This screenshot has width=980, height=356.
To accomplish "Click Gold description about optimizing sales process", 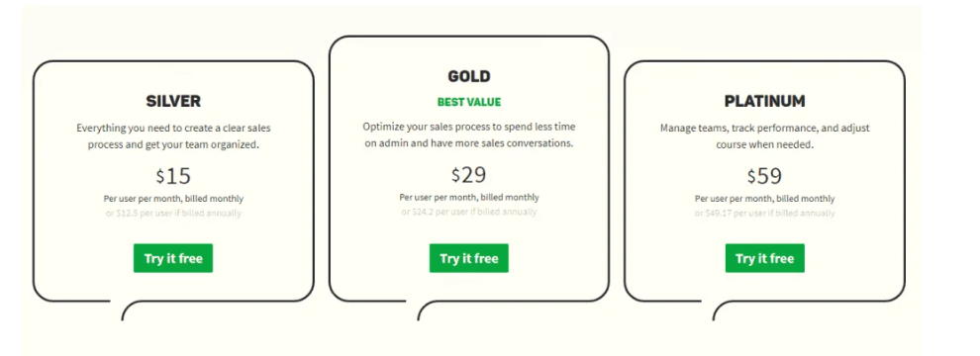I will tap(469, 134).
